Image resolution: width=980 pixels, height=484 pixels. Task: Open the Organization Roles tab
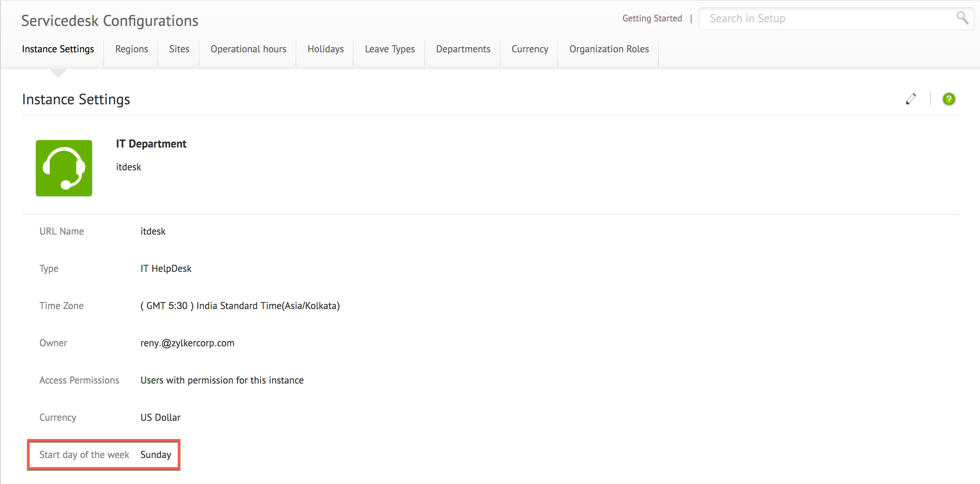click(x=609, y=49)
